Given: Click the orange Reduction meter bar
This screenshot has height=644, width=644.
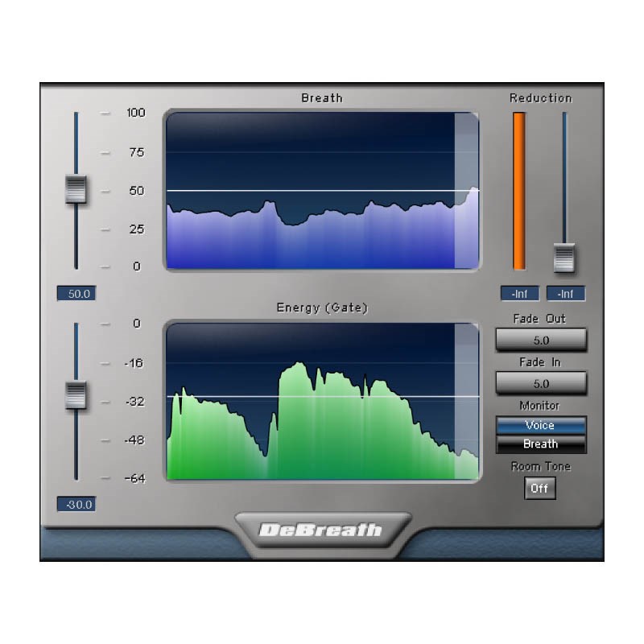Looking at the screenshot, I should [x=519, y=192].
